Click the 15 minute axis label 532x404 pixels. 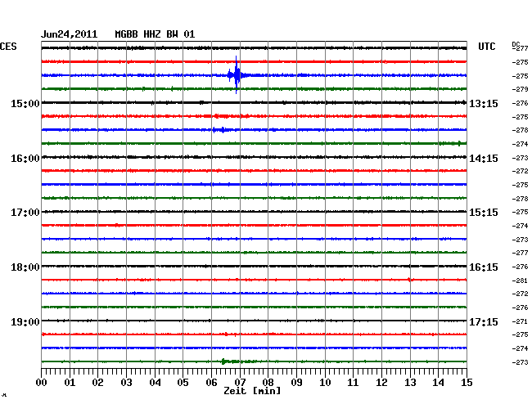click(x=467, y=382)
